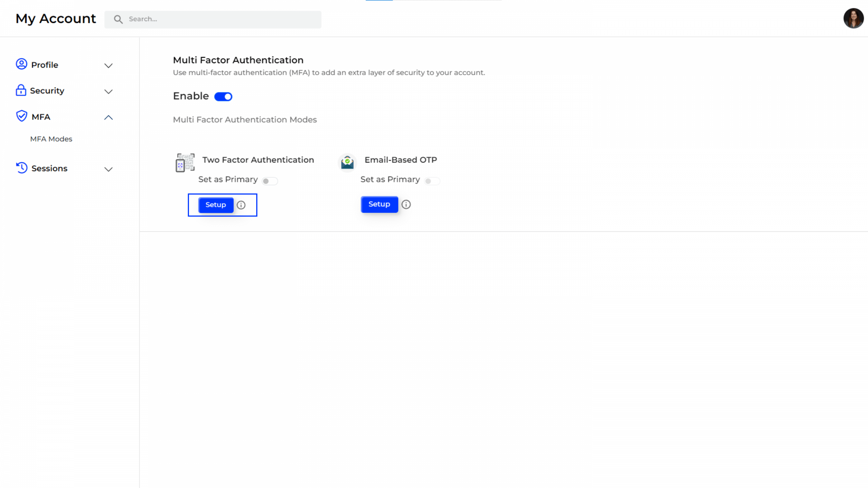Click the MFA shield icon
Viewport: 868px width, 488px height.
click(22, 116)
